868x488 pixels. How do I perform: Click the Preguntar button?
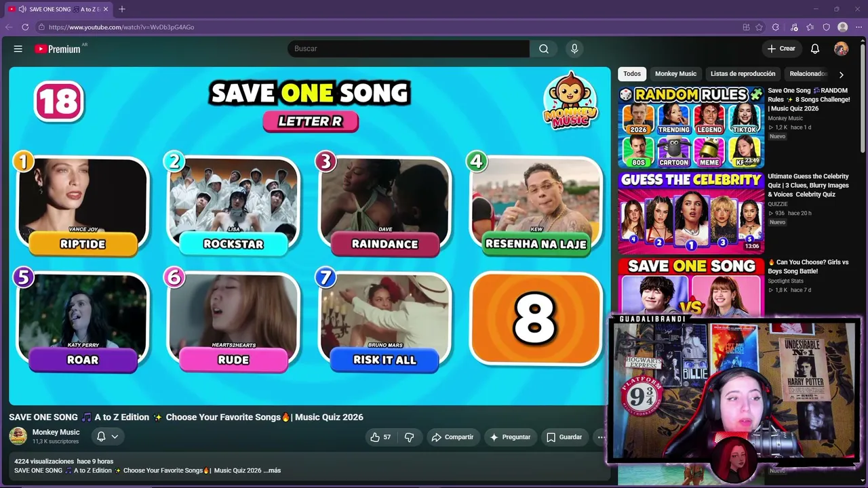click(510, 437)
